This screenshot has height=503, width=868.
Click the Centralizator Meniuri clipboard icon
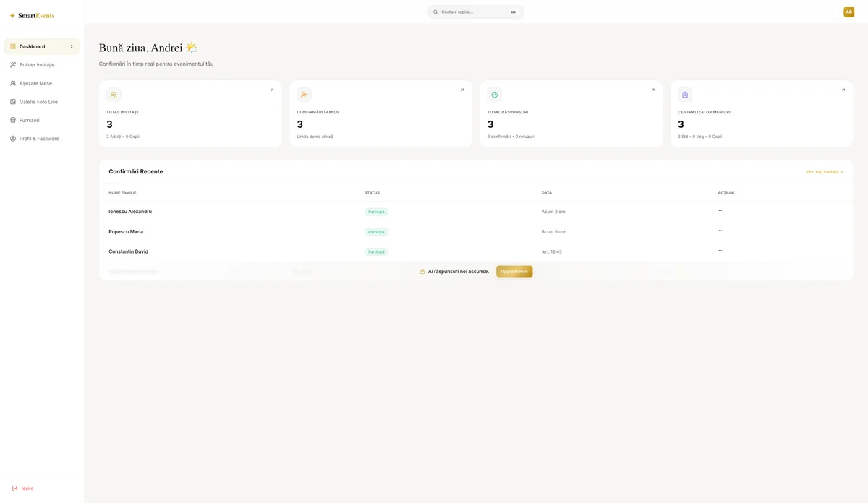pyautogui.click(x=685, y=95)
